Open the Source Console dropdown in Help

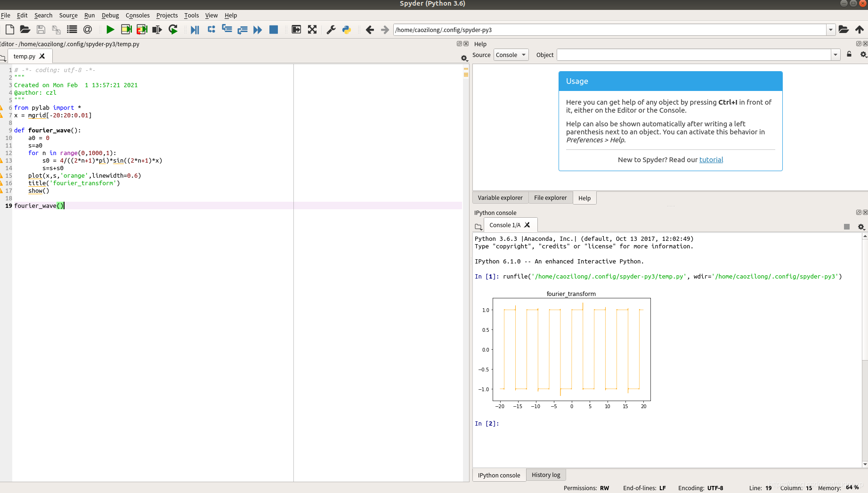[511, 55]
